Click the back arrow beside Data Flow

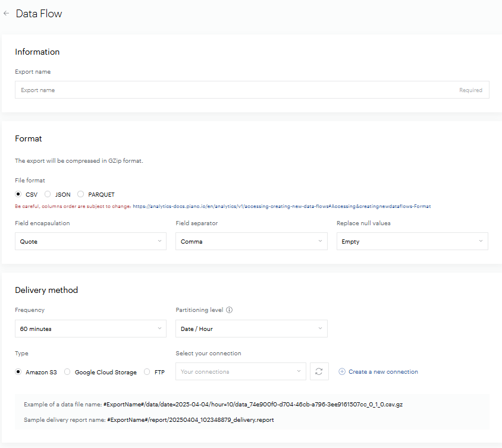(7, 13)
